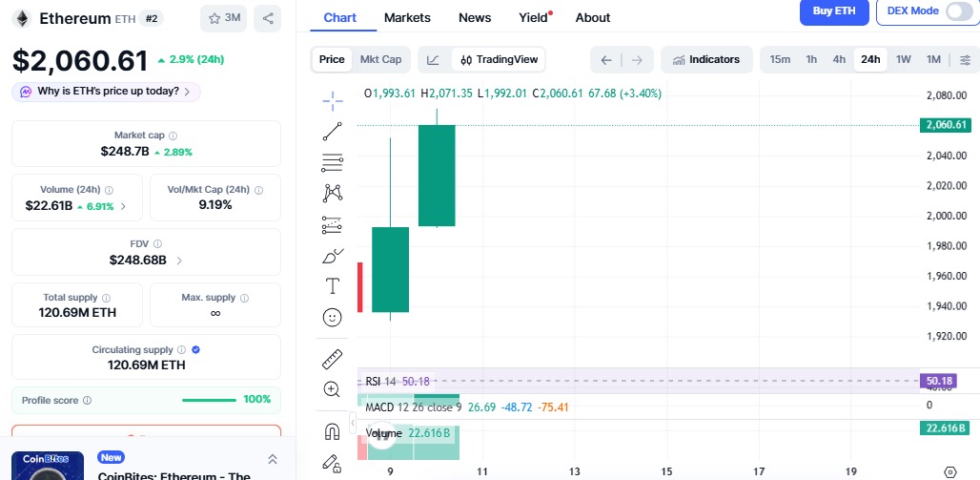
Task: Click Volume (24h) info icon
Action: click(109, 190)
